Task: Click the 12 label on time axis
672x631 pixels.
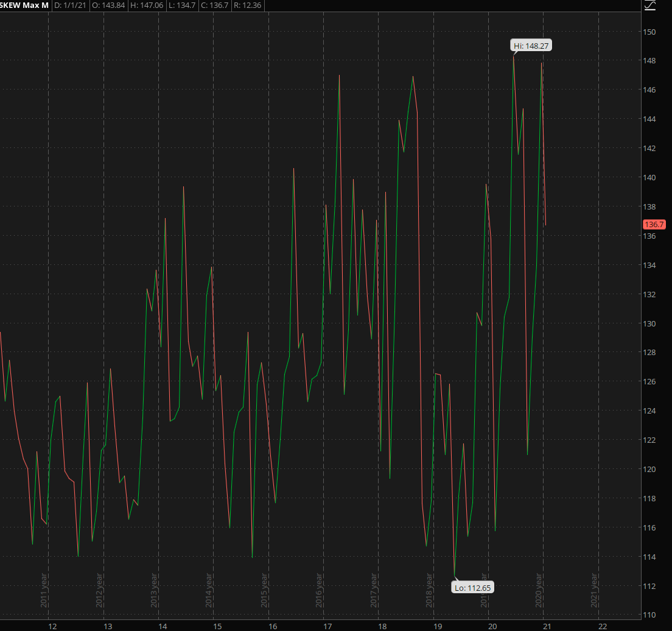Action: tap(52, 626)
